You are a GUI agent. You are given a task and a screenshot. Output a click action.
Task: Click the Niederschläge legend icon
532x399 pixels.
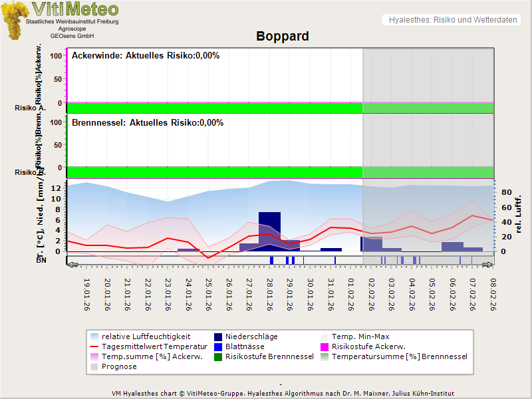(x=218, y=336)
